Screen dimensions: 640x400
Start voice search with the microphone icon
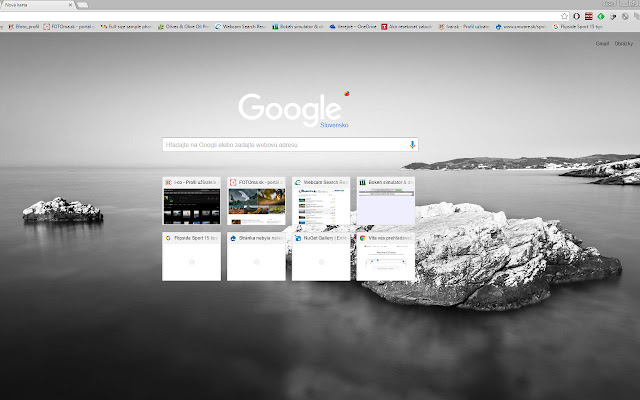tap(412, 144)
